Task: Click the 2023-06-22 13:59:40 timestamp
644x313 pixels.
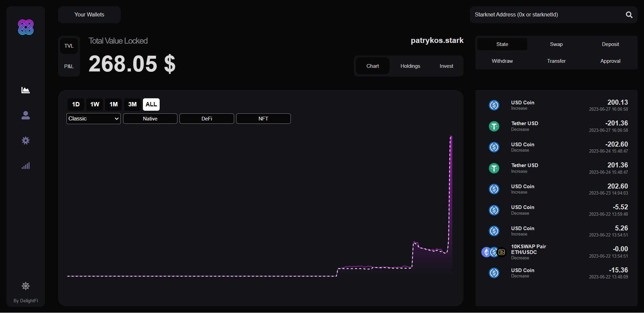Action: coord(608,214)
